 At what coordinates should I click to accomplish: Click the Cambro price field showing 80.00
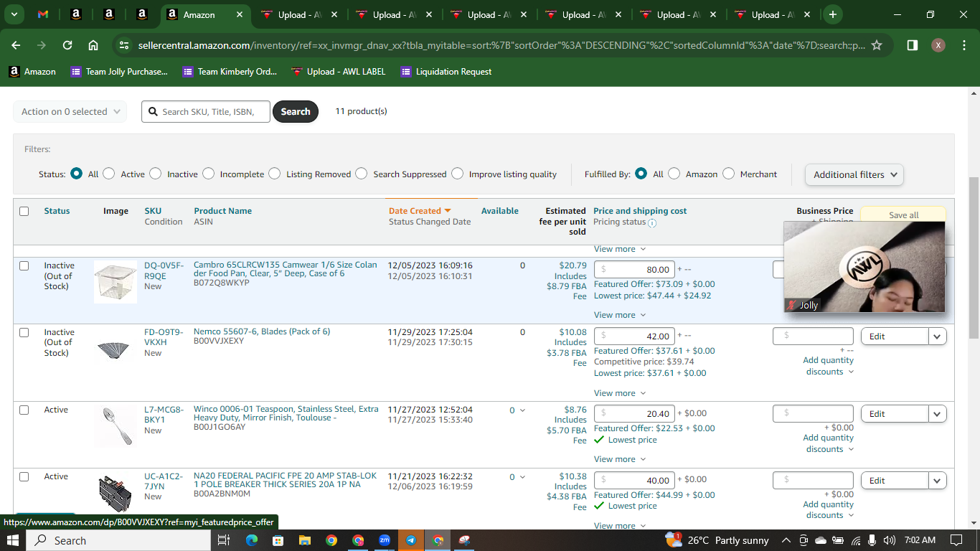click(x=634, y=270)
